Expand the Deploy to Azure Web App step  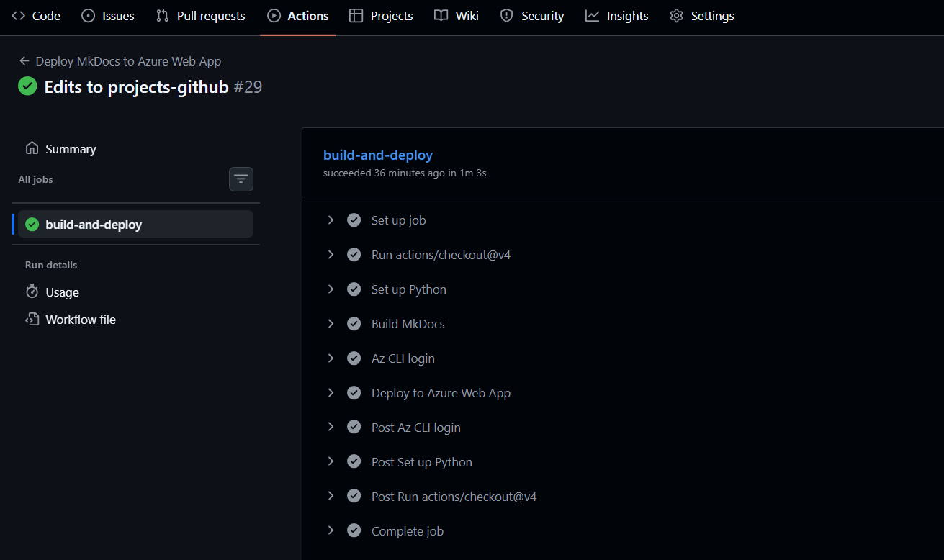tap(331, 393)
